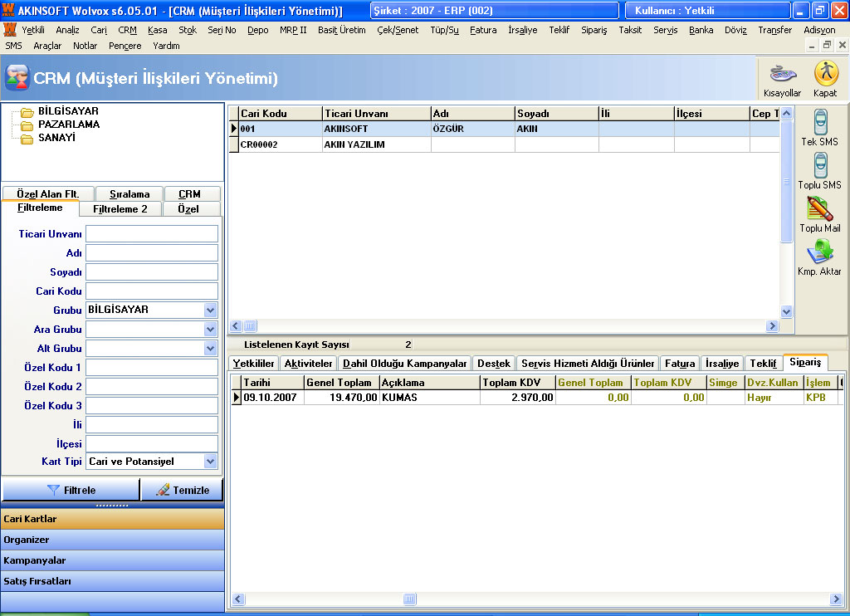This screenshot has width=850, height=616.
Task: Open the Cari Kartlar section
Action: click(113, 519)
